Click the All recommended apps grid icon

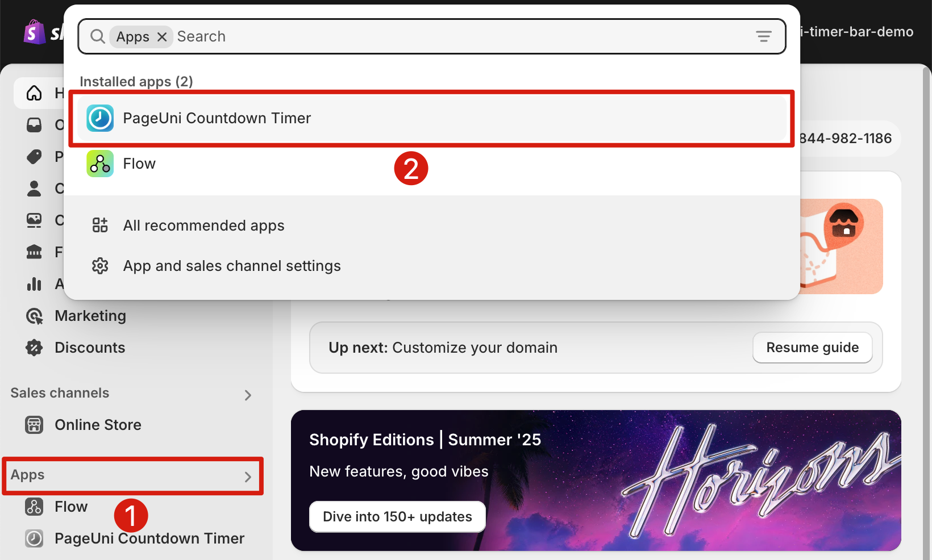click(100, 225)
